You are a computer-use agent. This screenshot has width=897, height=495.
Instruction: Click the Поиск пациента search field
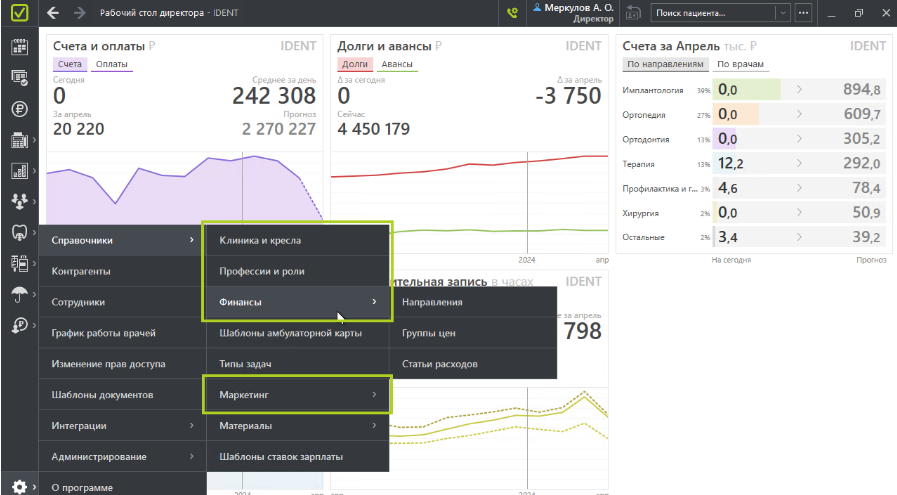point(711,13)
